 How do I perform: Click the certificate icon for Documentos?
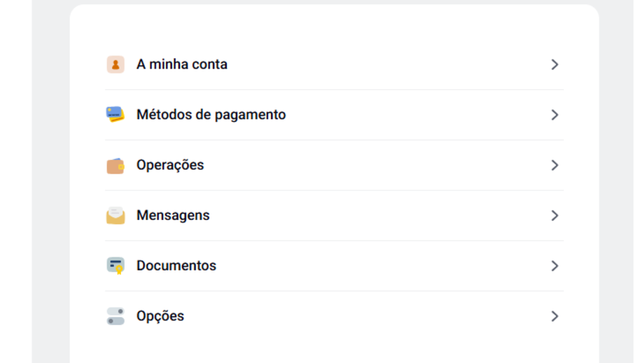pos(115,266)
